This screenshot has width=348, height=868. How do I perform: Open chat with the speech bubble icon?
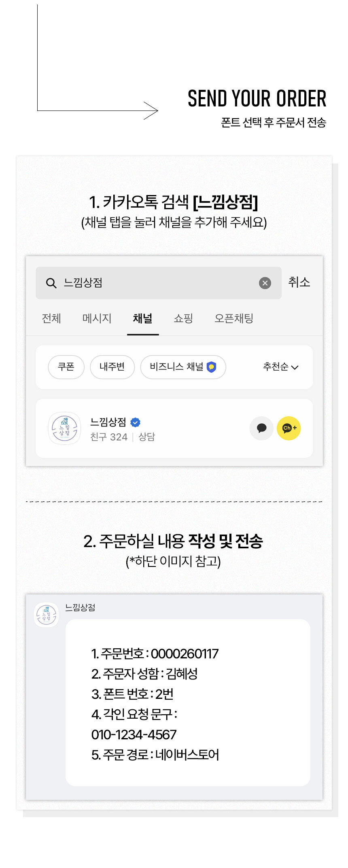click(261, 428)
